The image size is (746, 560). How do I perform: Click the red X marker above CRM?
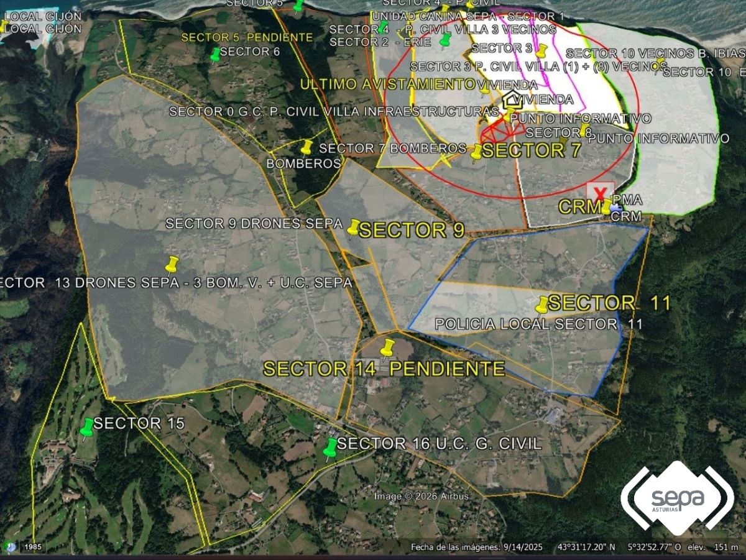(x=600, y=191)
